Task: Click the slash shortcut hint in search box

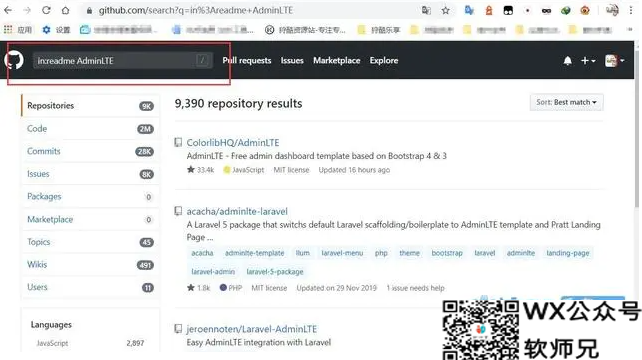Action: click(202, 61)
